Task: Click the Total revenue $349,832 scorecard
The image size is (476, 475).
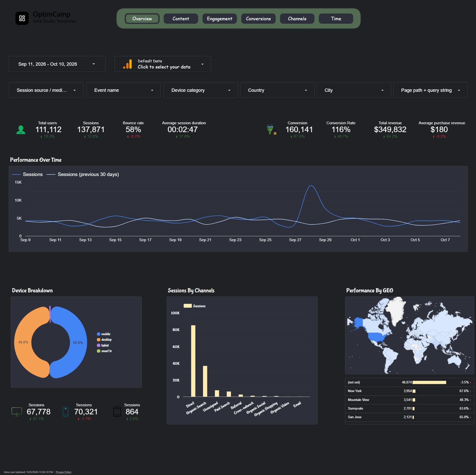Action: [390, 130]
